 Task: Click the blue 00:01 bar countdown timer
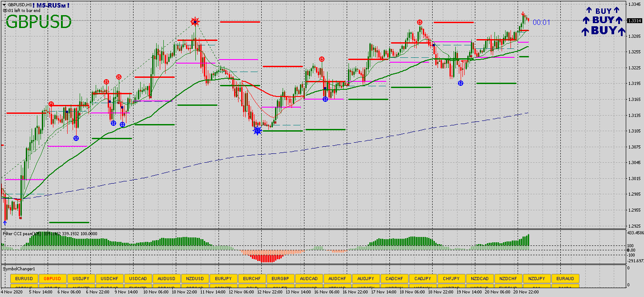(x=541, y=22)
